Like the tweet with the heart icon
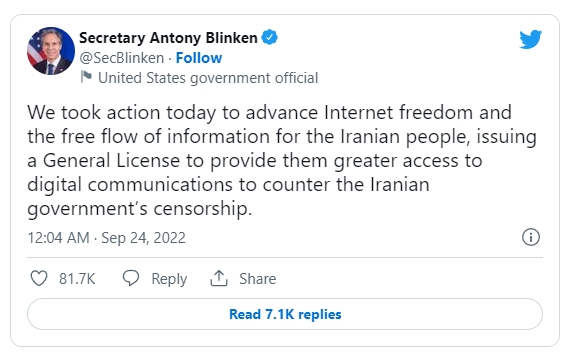This screenshot has height=362, width=573. click(x=39, y=278)
